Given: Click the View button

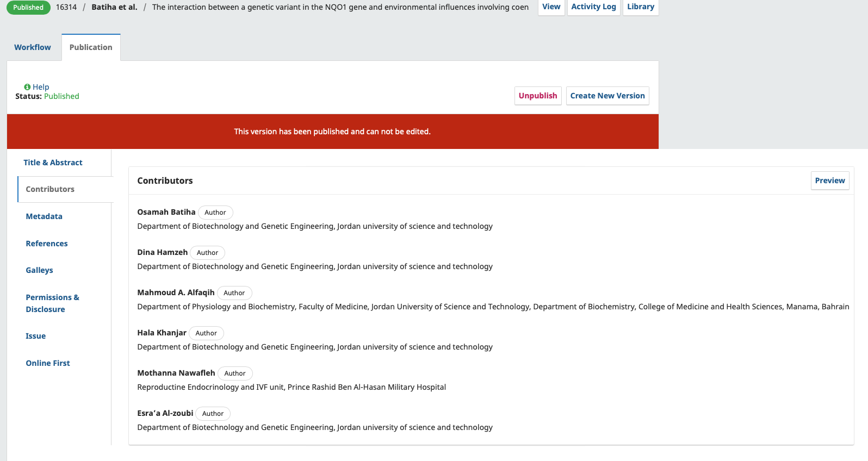Looking at the screenshot, I should (551, 7).
